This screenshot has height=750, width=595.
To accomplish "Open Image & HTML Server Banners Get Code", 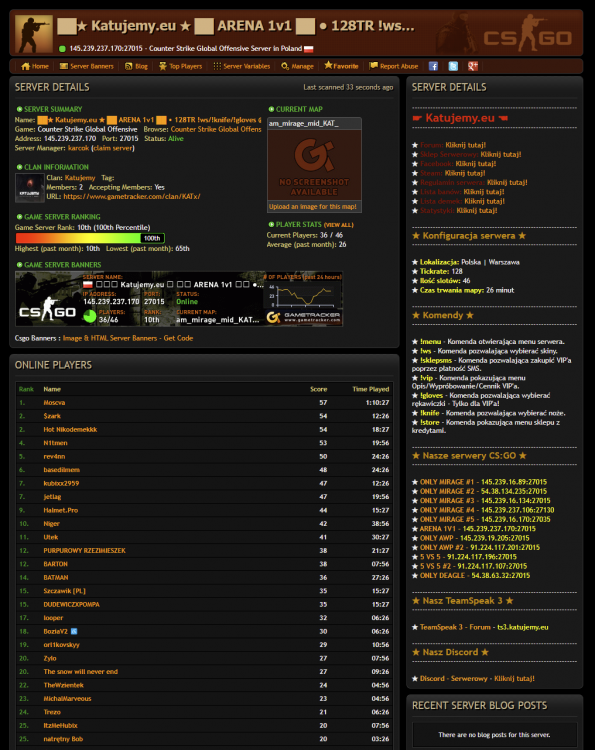I will pos(128,338).
